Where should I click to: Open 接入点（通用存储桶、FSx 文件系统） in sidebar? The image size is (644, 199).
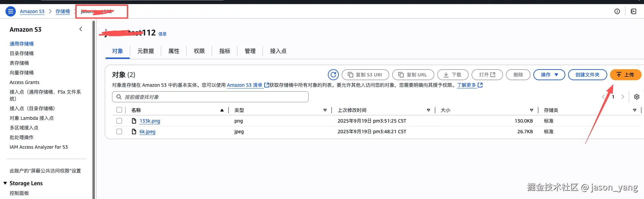tap(45, 95)
